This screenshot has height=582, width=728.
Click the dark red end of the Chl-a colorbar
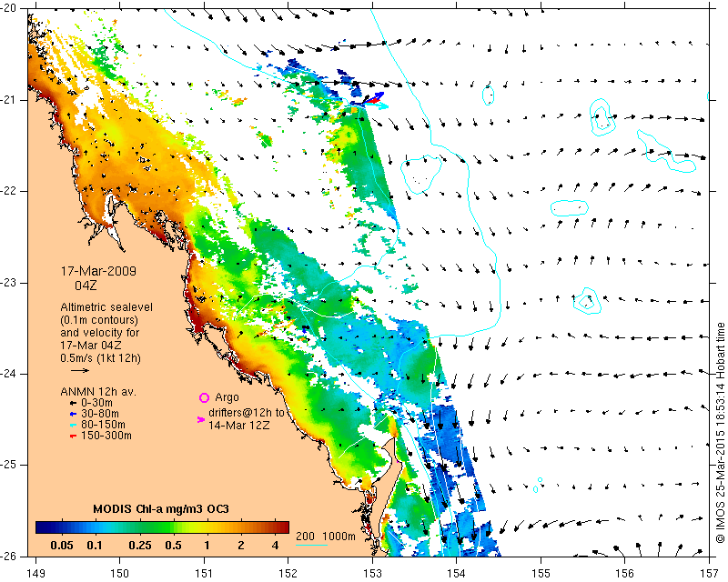click(x=283, y=527)
